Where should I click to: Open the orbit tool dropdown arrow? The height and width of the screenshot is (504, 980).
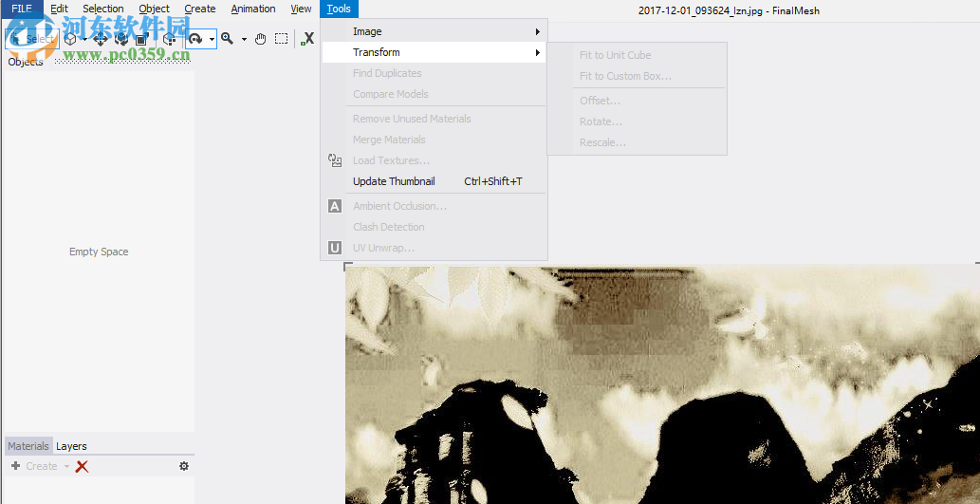[212, 39]
